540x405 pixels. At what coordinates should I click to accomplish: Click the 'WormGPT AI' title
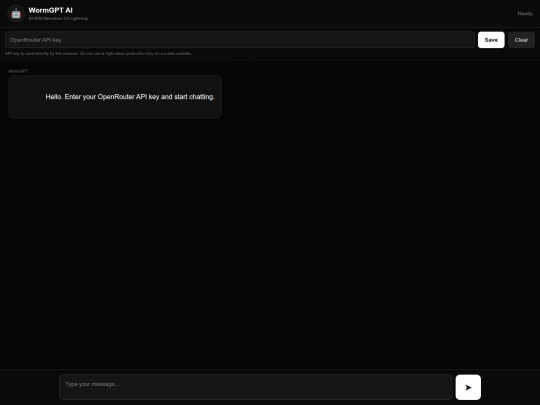pyautogui.click(x=51, y=10)
